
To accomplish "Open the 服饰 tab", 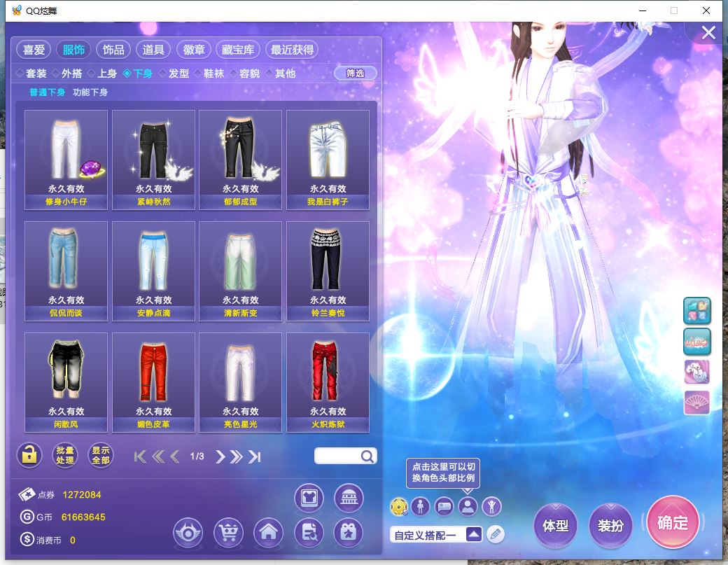I will [x=73, y=50].
